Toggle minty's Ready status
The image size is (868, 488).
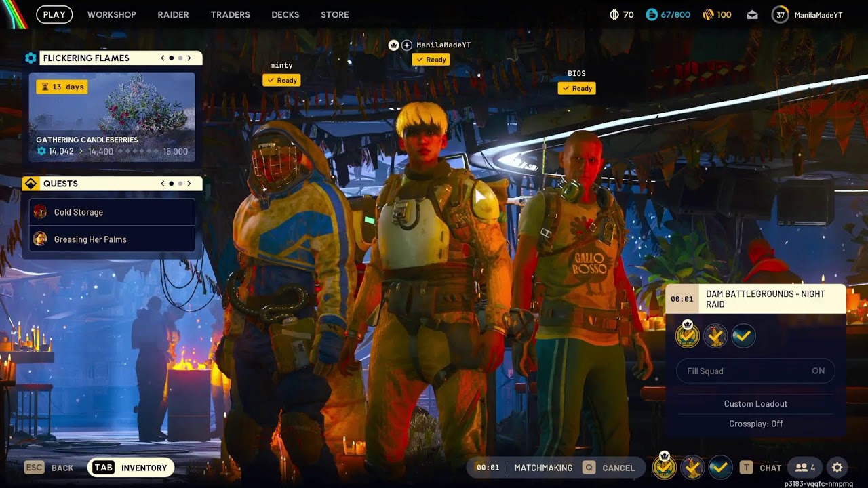coord(281,80)
